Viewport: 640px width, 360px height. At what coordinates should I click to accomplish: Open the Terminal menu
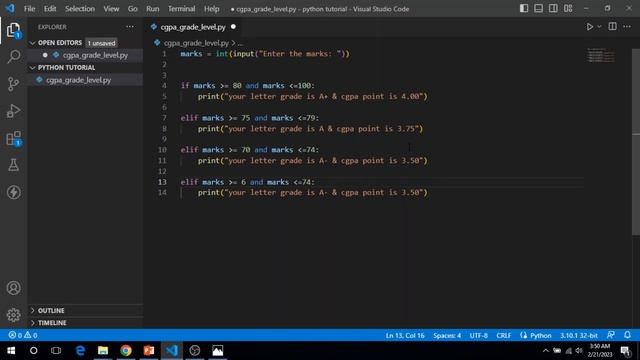pyautogui.click(x=182, y=9)
